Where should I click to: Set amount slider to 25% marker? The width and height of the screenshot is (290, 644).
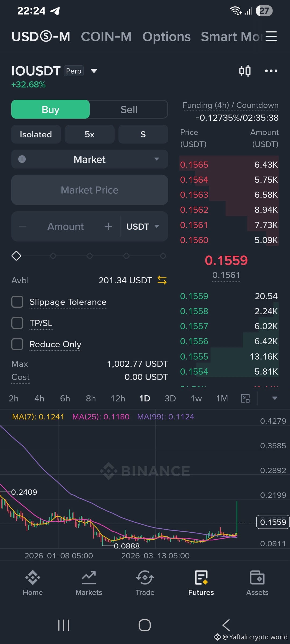coord(53,256)
